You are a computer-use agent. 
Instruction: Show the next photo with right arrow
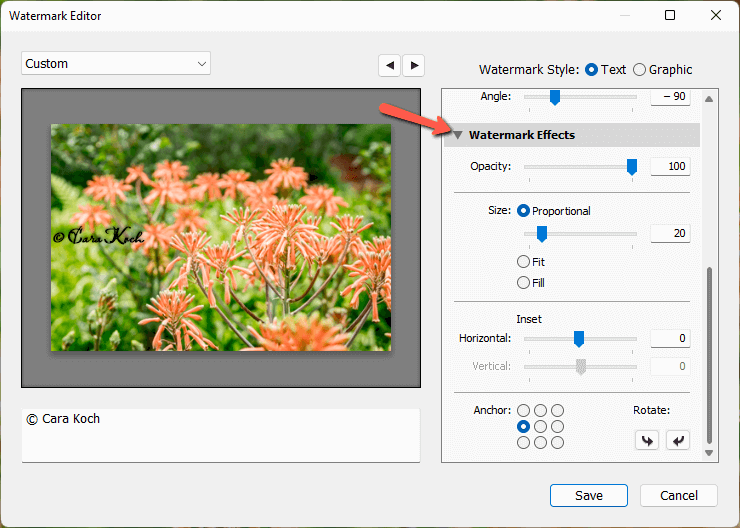tap(414, 65)
